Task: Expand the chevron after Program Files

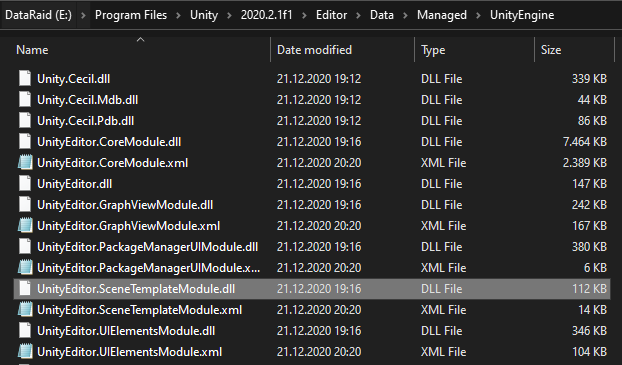Action: 179,15
